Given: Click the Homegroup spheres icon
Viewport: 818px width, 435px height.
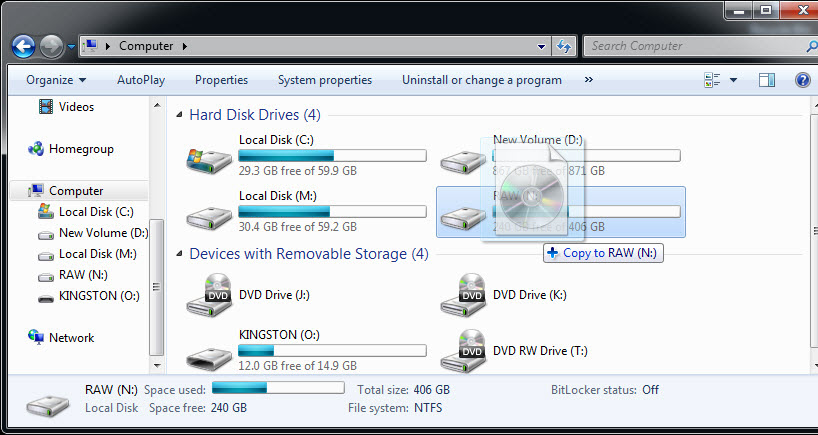Looking at the screenshot, I should point(35,149).
